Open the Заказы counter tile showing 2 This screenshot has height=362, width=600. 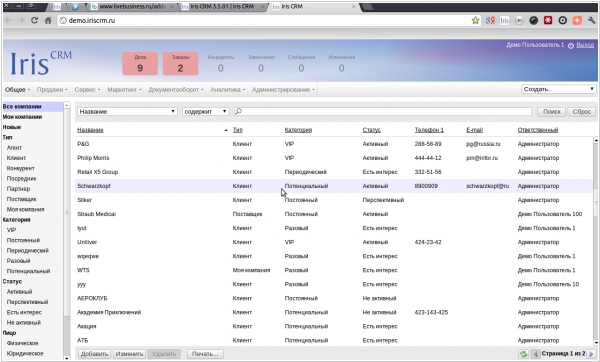pyautogui.click(x=180, y=64)
